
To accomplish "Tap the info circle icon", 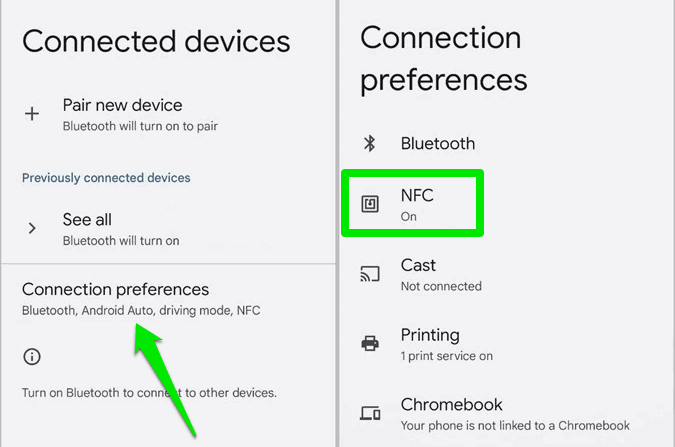I will click(x=32, y=356).
